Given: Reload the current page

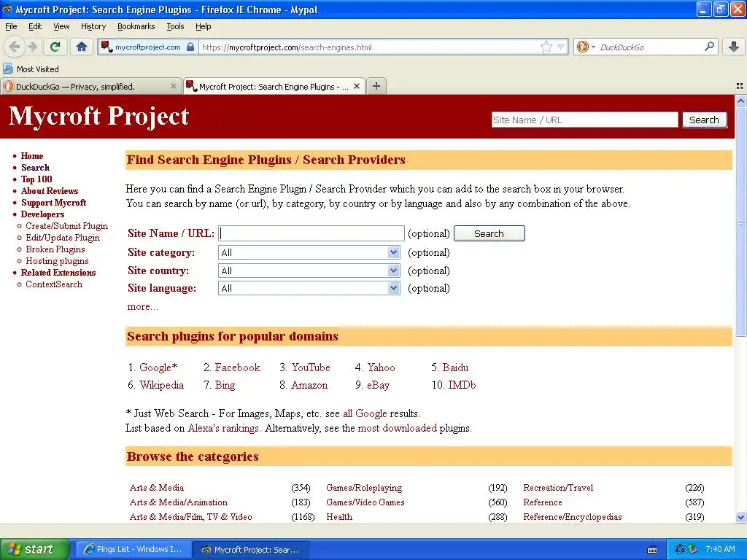Looking at the screenshot, I should (x=55, y=47).
